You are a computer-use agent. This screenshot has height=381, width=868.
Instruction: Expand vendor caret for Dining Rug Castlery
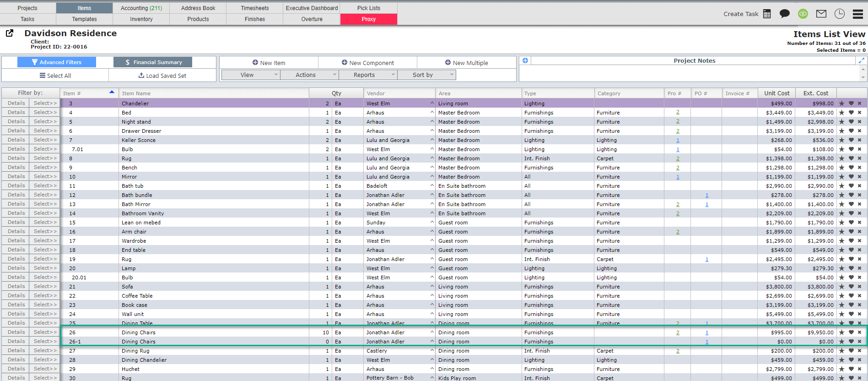tap(432, 350)
